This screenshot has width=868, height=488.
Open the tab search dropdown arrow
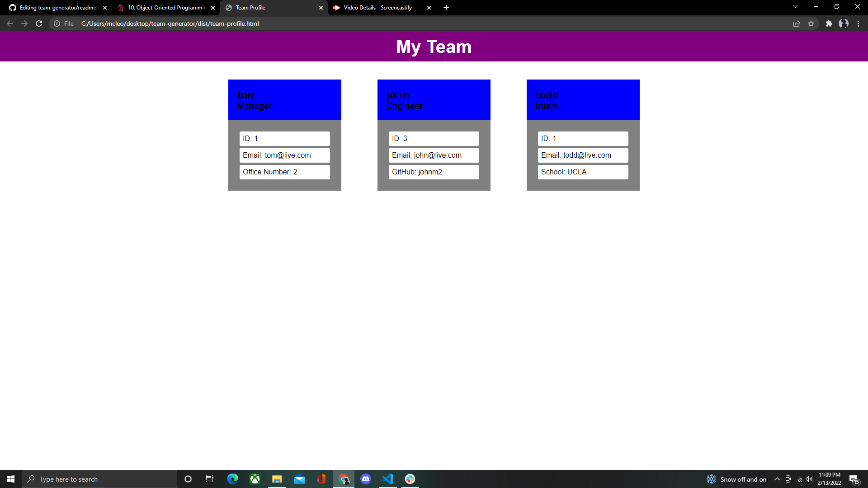click(x=795, y=6)
